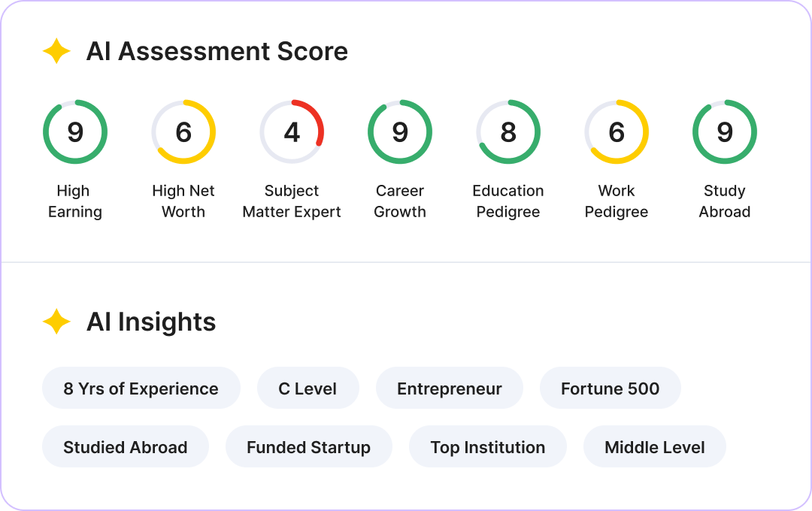Click the C Level insight tag
Screen dimensions: 812x511
pos(308,389)
